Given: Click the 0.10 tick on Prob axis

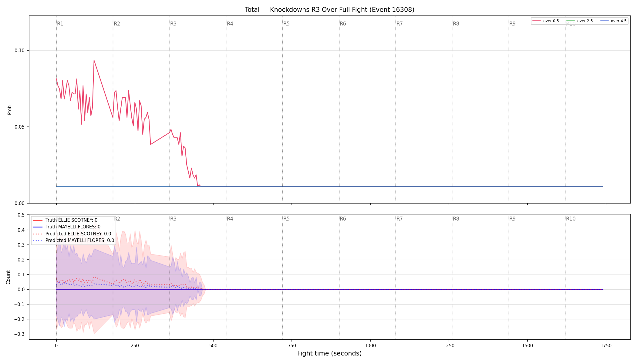Looking at the screenshot, I should coord(19,50).
